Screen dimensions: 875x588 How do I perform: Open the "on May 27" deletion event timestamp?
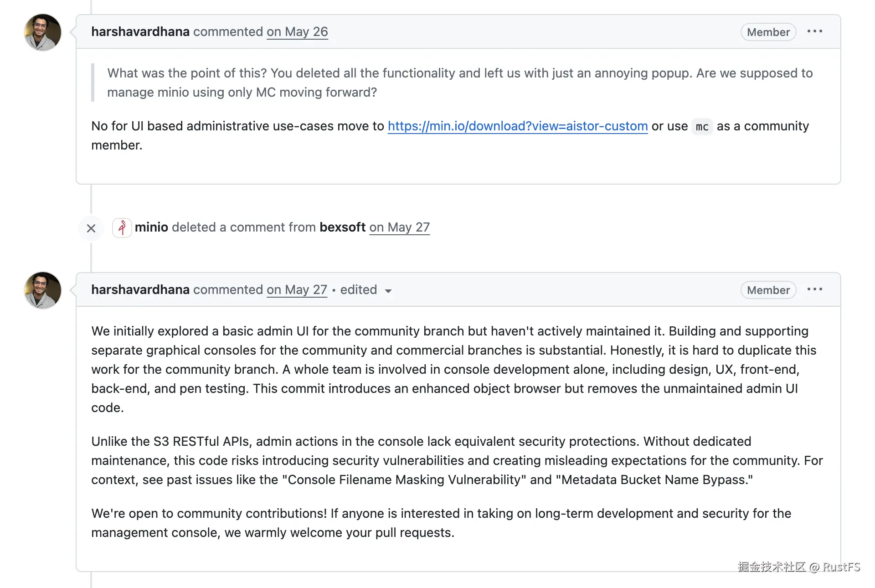[400, 227]
